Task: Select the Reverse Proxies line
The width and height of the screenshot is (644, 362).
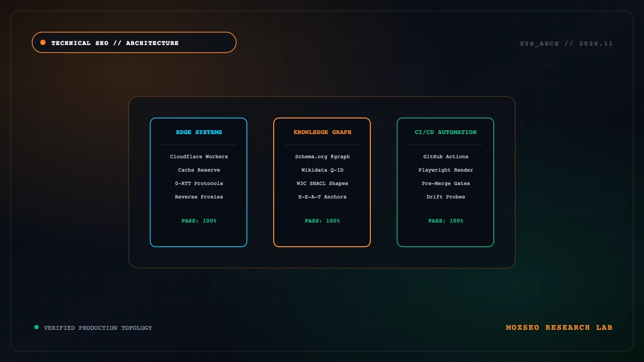Action: point(199,197)
